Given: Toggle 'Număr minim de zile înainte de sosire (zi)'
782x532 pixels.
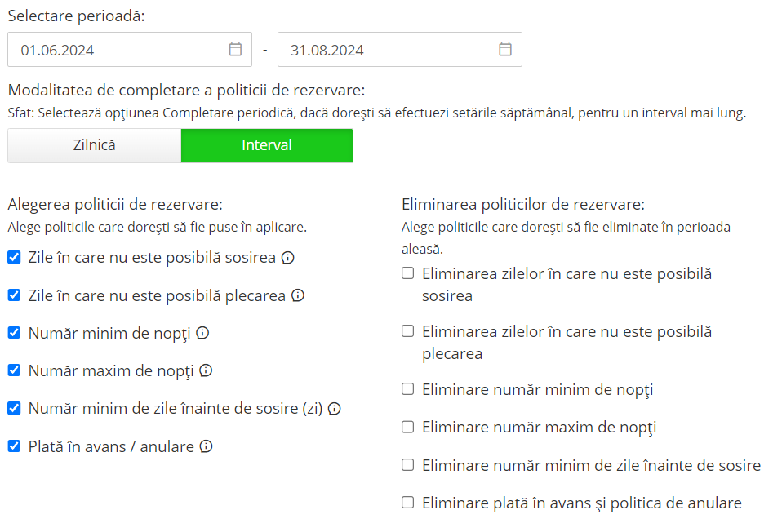Looking at the screenshot, I should [14, 408].
